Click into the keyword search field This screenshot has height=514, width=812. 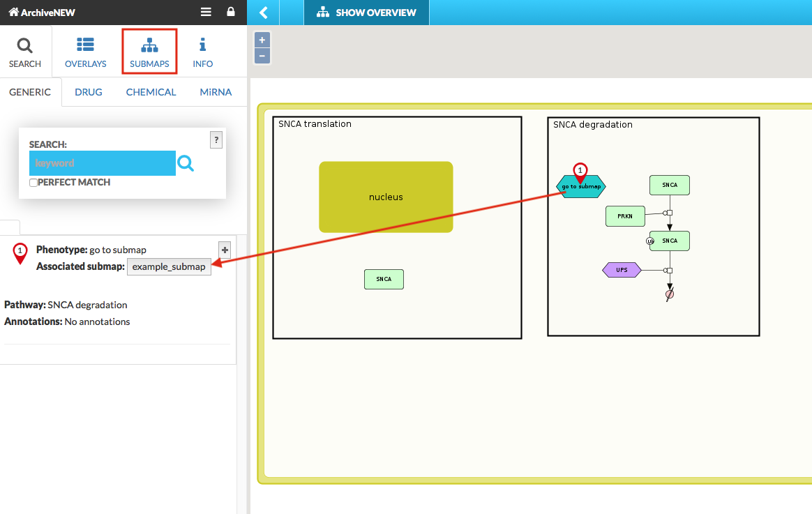click(102, 163)
